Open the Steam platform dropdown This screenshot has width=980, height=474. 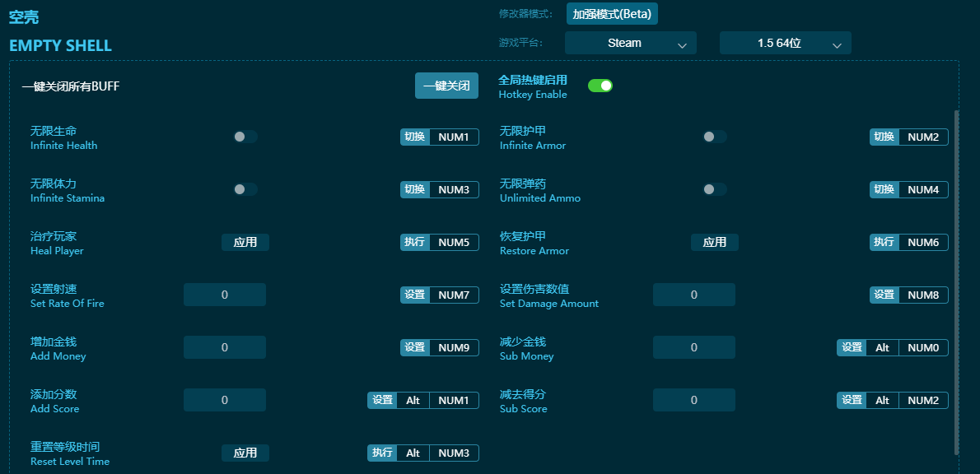[x=631, y=43]
